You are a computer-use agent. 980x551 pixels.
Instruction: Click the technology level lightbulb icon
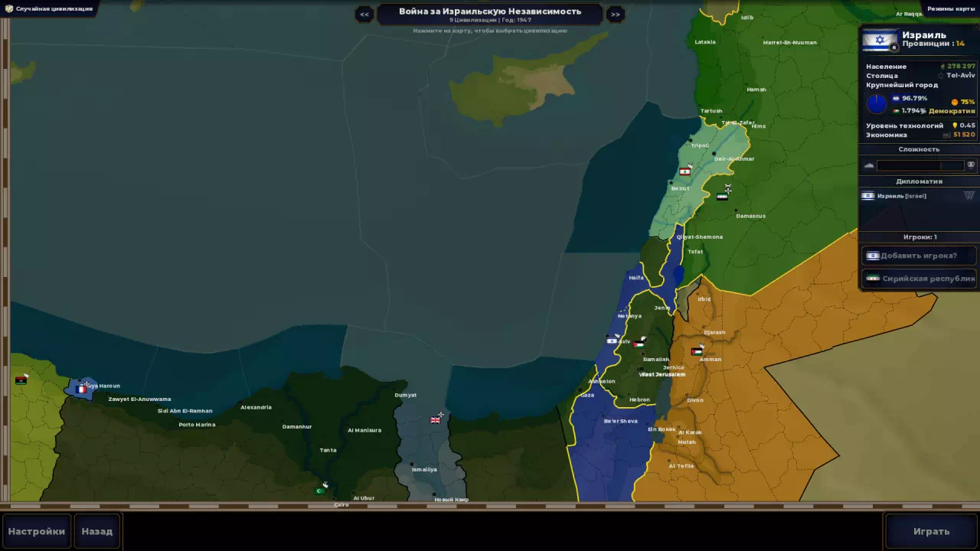pyautogui.click(x=955, y=126)
